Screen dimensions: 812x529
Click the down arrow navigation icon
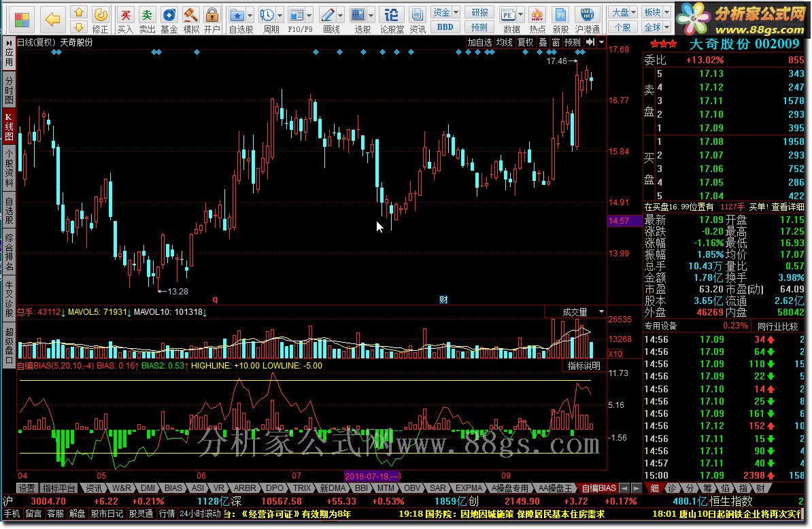point(78,27)
